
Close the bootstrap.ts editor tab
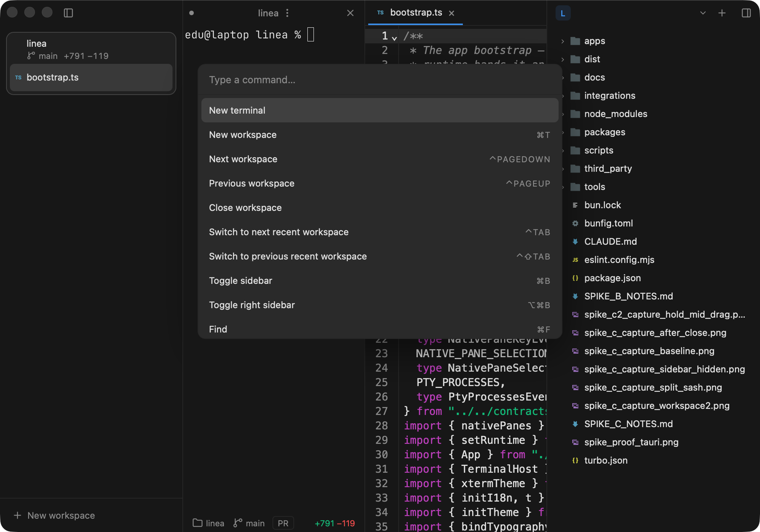(451, 13)
